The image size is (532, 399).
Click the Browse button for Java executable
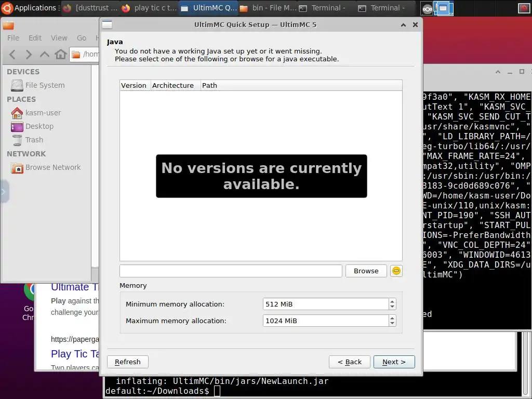[366, 271]
